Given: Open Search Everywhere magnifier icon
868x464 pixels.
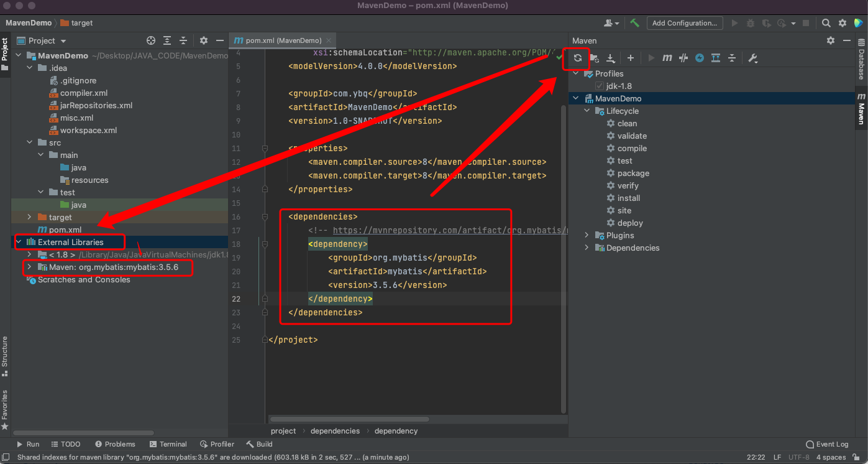Looking at the screenshot, I should click(826, 23).
